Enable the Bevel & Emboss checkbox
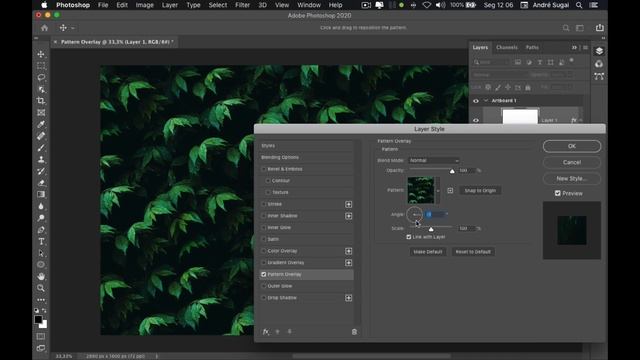 264,169
